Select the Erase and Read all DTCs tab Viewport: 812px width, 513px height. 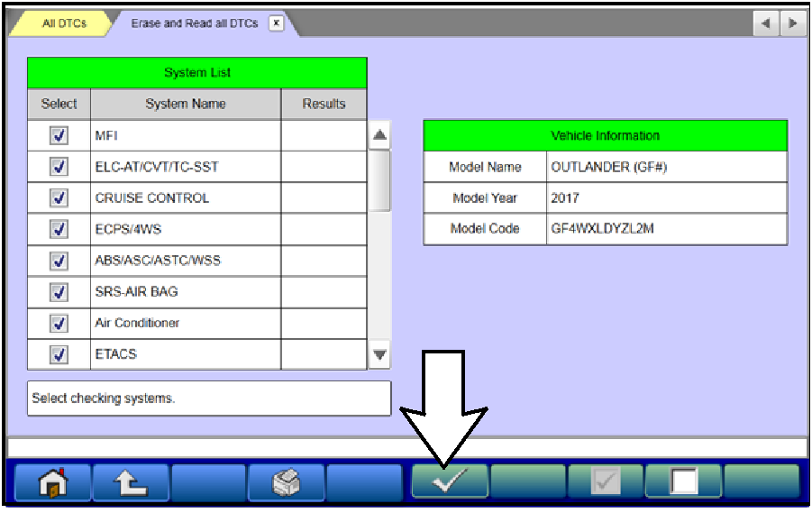tap(195, 23)
